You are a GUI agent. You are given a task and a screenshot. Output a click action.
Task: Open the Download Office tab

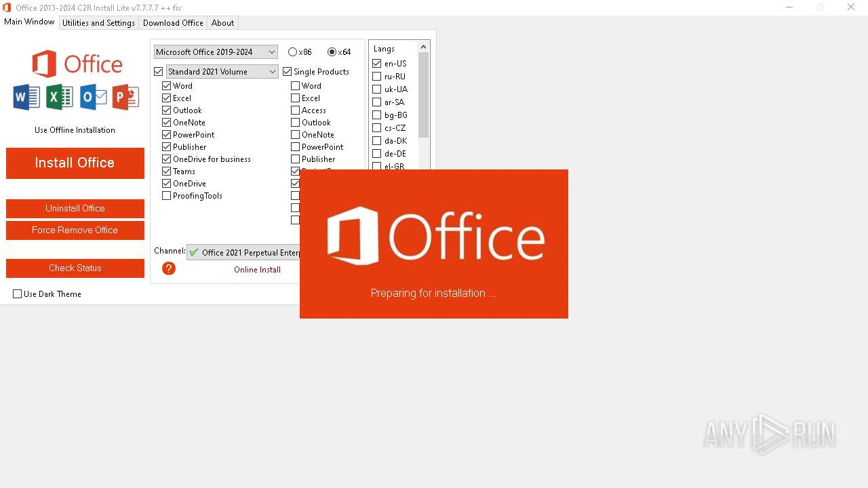173,22
